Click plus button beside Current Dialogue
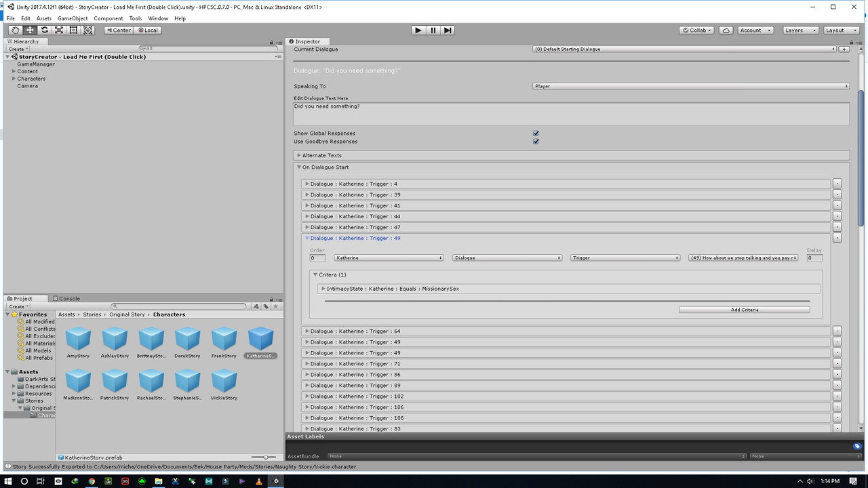This screenshot has height=488, width=868. 844,49
